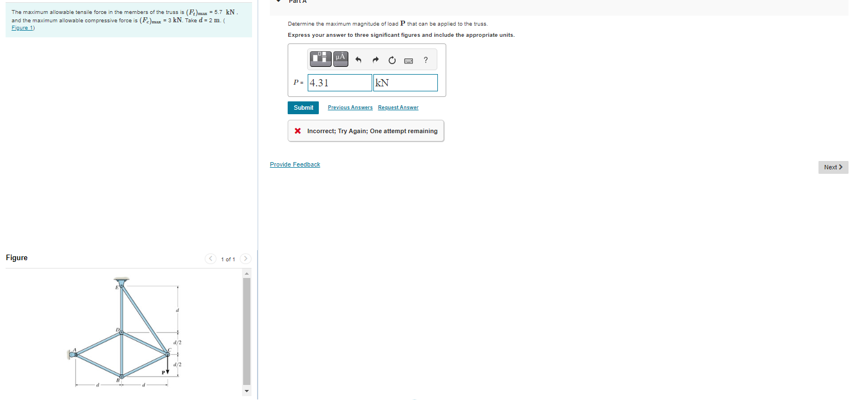Open Figure 1 from the problem statement

pyautogui.click(x=22, y=27)
